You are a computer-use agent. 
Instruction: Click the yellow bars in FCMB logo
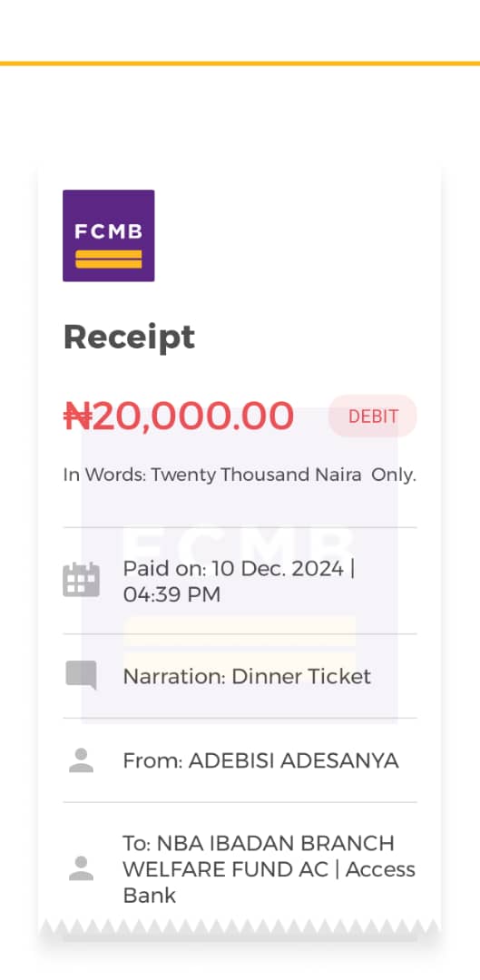109,259
